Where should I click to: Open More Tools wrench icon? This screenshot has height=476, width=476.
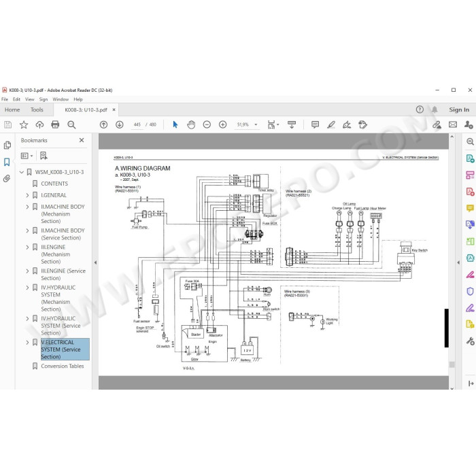[470, 341]
